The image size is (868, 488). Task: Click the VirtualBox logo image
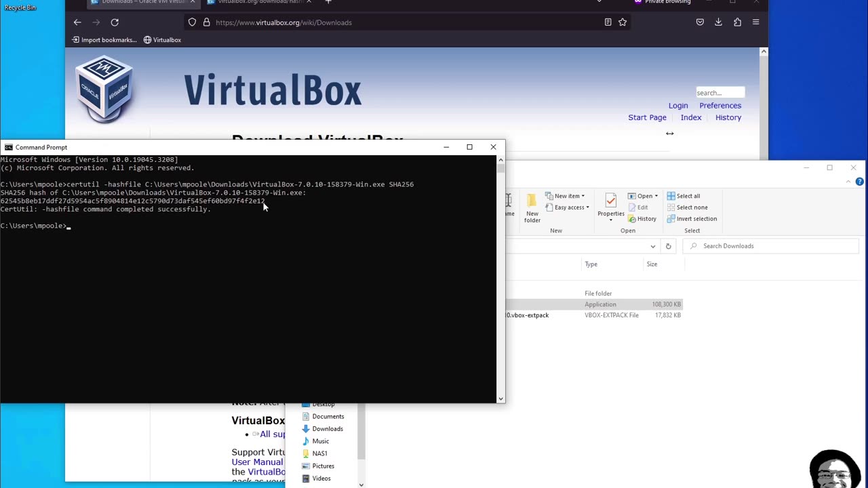coord(104,89)
